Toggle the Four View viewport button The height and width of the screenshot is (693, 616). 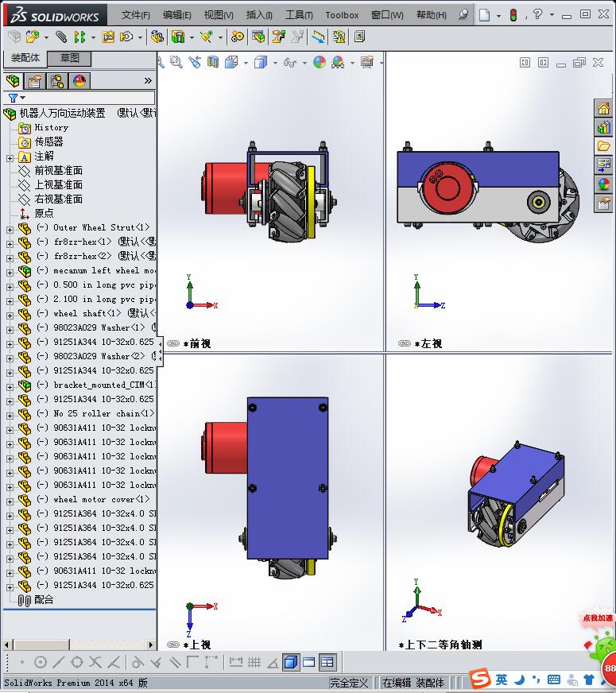tap(327, 662)
